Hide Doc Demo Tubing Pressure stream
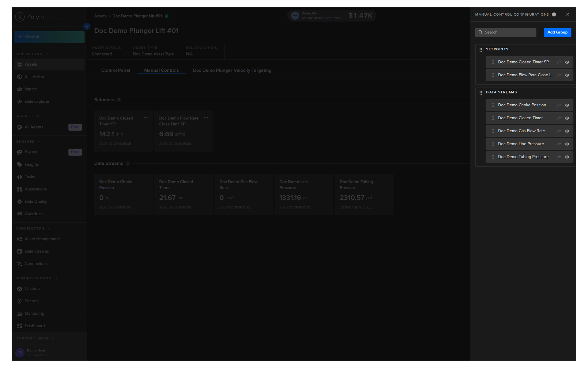 point(567,157)
